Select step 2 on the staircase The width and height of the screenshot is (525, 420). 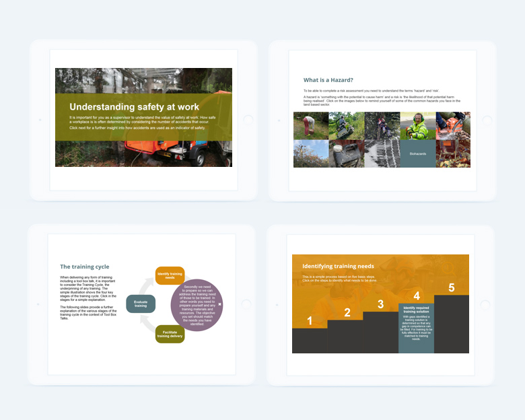pos(345,337)
